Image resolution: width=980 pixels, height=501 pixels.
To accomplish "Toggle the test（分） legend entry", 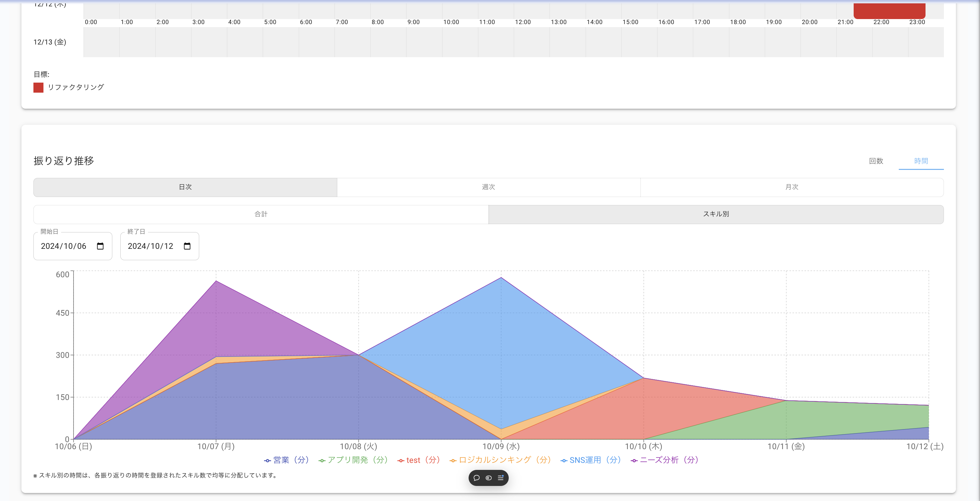I will (419, 460).
